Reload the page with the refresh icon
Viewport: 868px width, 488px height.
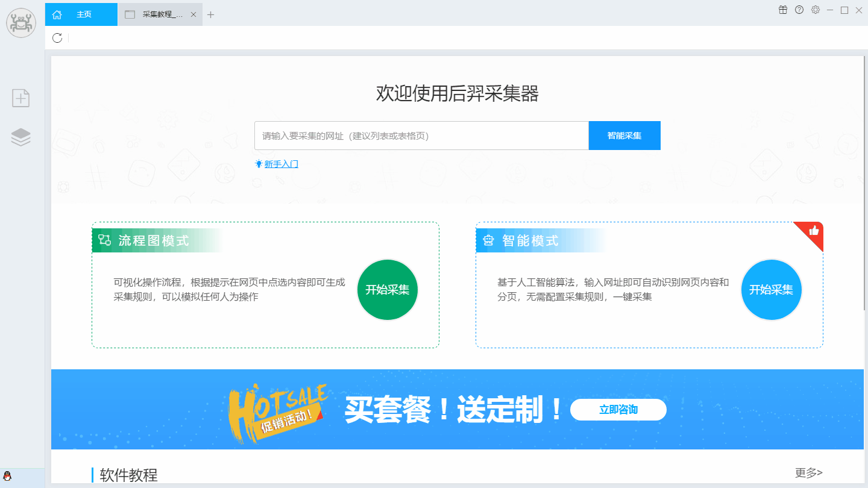coord(57,38)
